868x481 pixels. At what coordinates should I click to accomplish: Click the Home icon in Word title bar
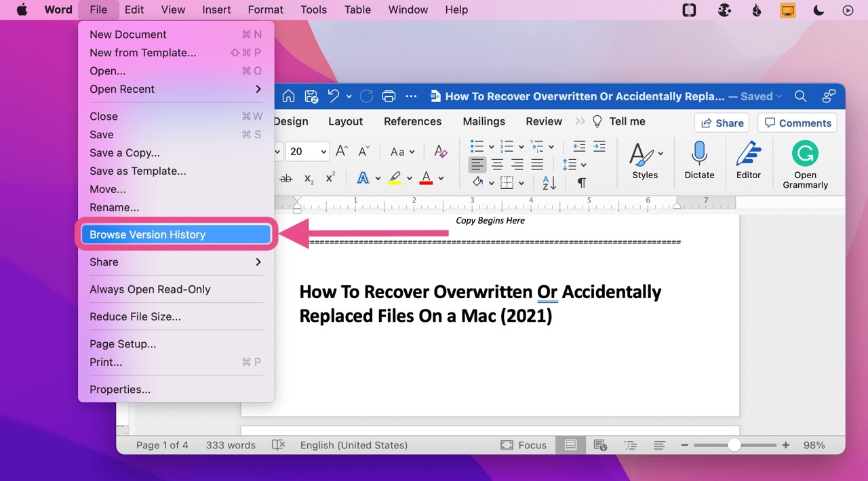(288, 96)
